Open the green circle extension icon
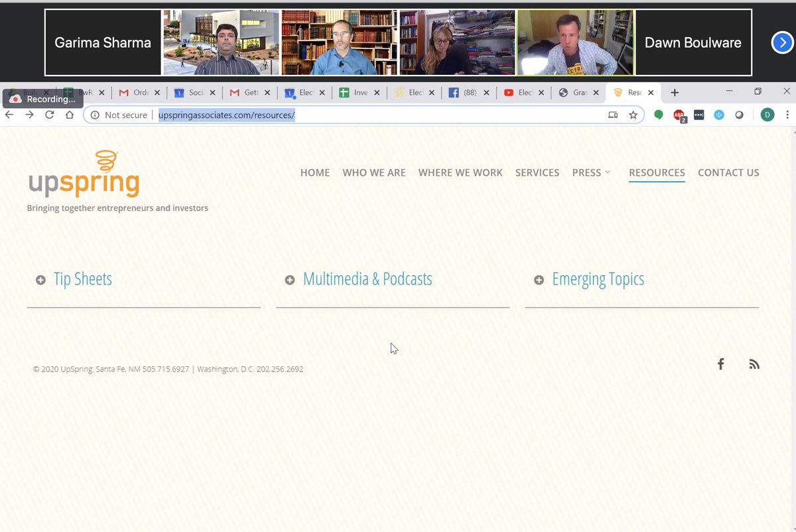 click(x=659, y=115)
